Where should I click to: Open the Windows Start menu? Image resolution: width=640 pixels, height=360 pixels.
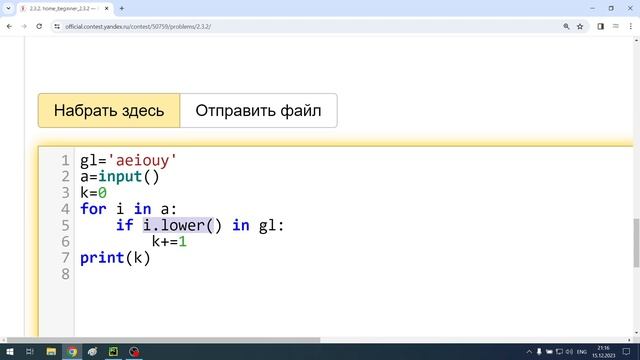click(10, 351)
